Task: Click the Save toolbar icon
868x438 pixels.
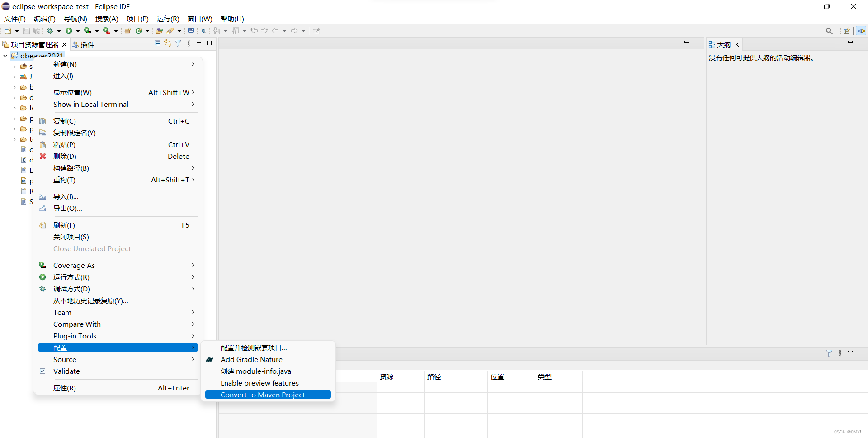Action: point(26,30)
